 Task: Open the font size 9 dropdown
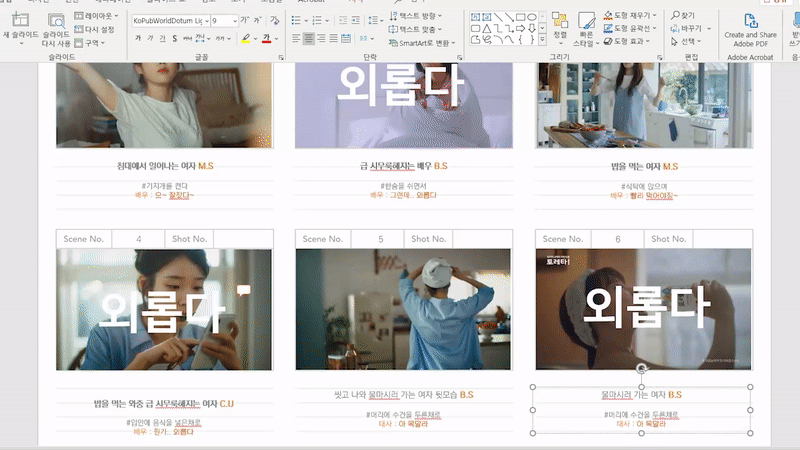(235, 21)
